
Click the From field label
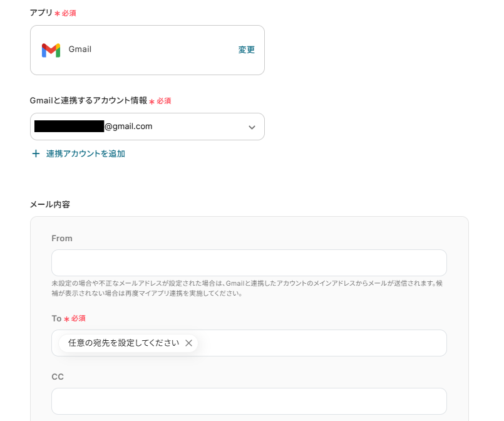pyautogui.click(x=62, y=238)
